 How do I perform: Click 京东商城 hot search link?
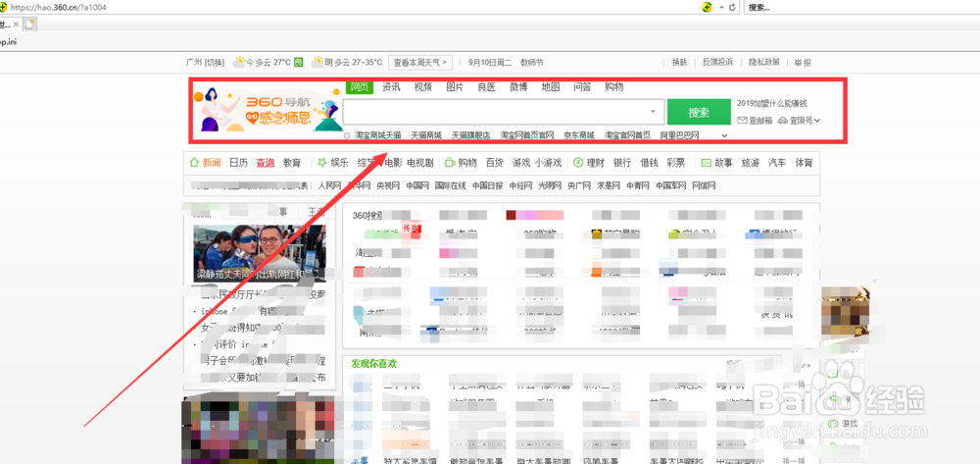click(579, 135)
